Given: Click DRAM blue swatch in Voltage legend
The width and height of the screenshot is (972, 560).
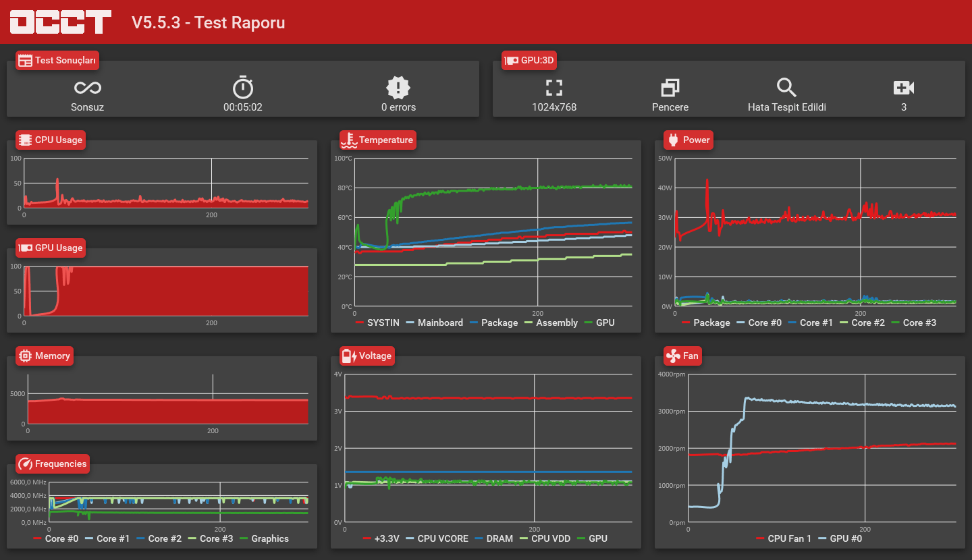Looking at the screenshot, I should [479, 538].
